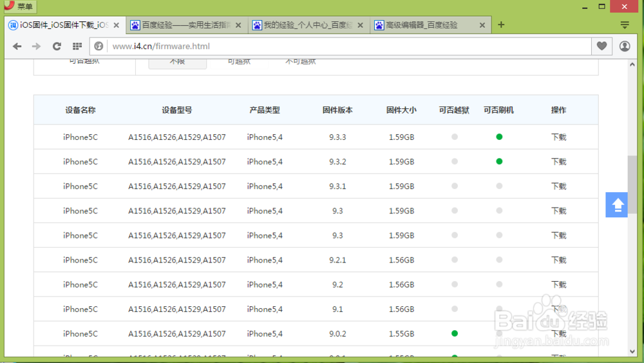The width and height of the screenshot is (644, 363).
Task: Click the 操作 column header
Action: [x=558, y=110]
